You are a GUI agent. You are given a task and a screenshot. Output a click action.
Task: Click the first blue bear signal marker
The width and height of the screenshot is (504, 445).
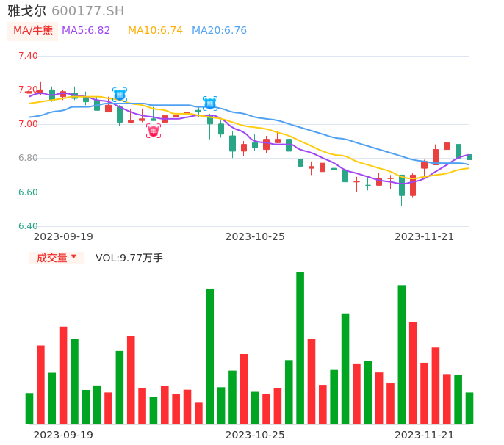pos(120,95)
